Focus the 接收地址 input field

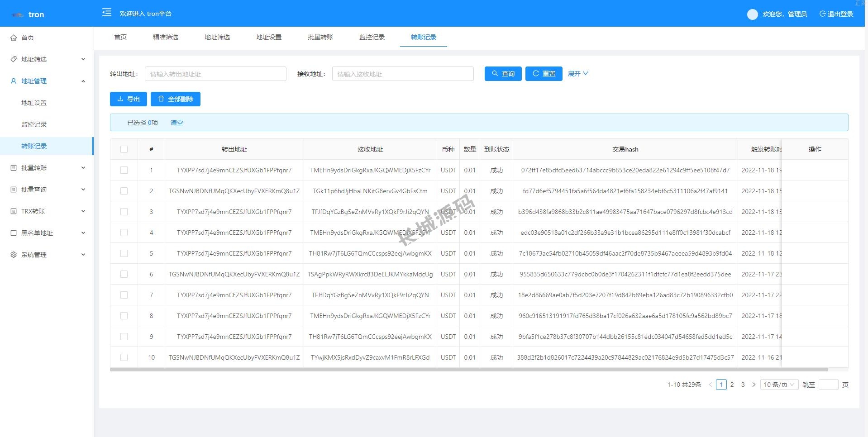(x=403, y=74)
